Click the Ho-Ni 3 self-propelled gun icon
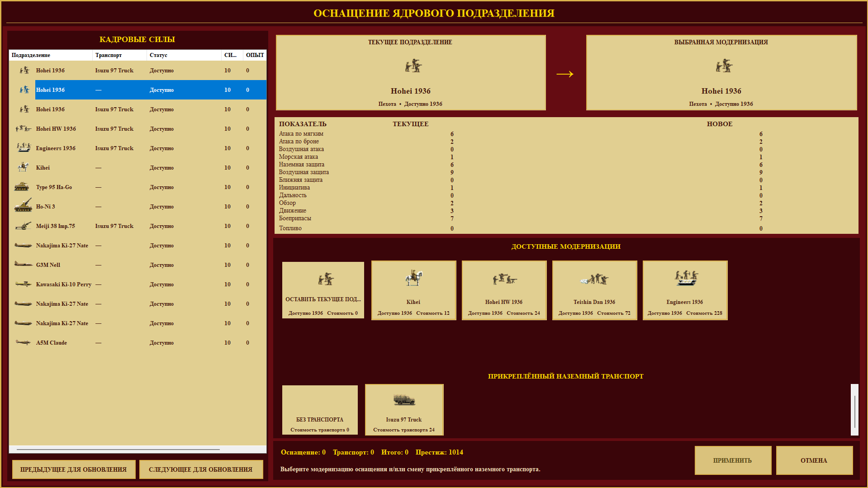The width and height of the screenshot is (868, 488). pos(23,206)
